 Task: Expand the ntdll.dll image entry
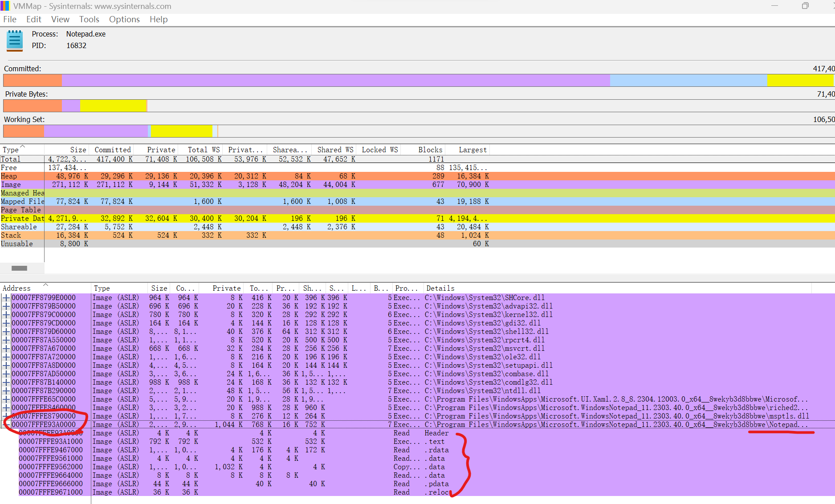6,390
